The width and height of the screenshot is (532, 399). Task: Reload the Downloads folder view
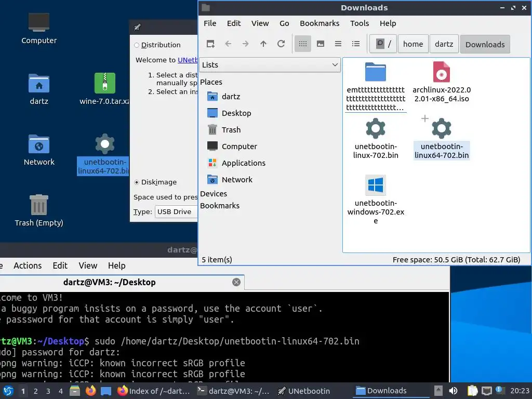281,44
